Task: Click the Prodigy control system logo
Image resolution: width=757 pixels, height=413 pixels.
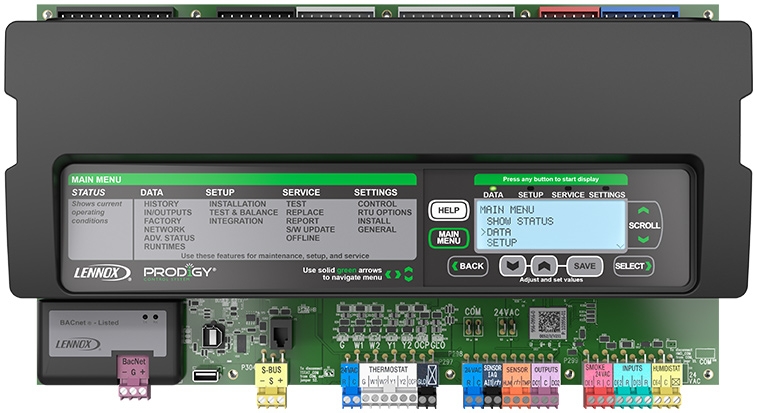Action: click(x=180, y=272)
